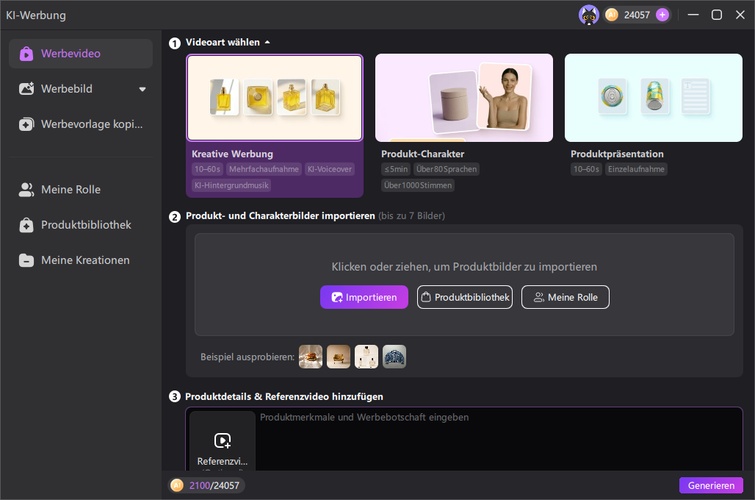The width and height of the screenshot is (755, 500).
Task: Try the burger example image
Action: 311,357
